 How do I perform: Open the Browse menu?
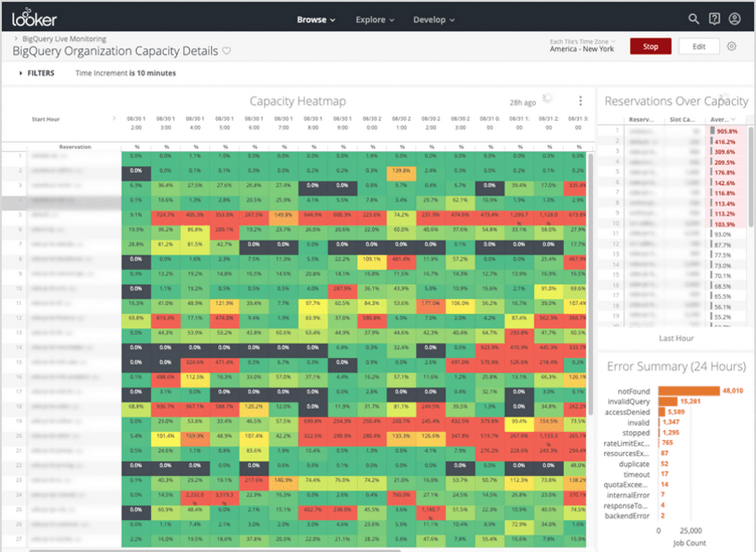click(x=316, y=20)
